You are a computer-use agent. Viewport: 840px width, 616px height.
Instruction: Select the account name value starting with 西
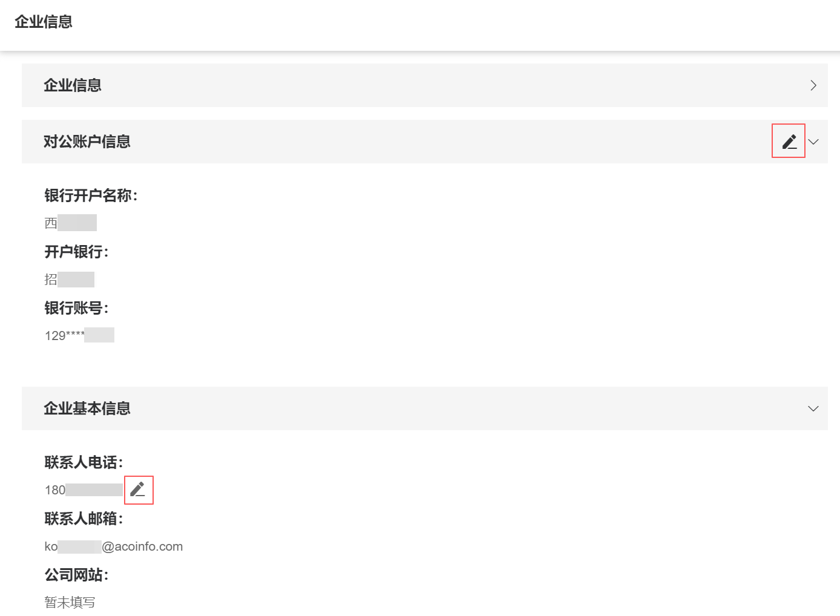[x=70, y=223]
